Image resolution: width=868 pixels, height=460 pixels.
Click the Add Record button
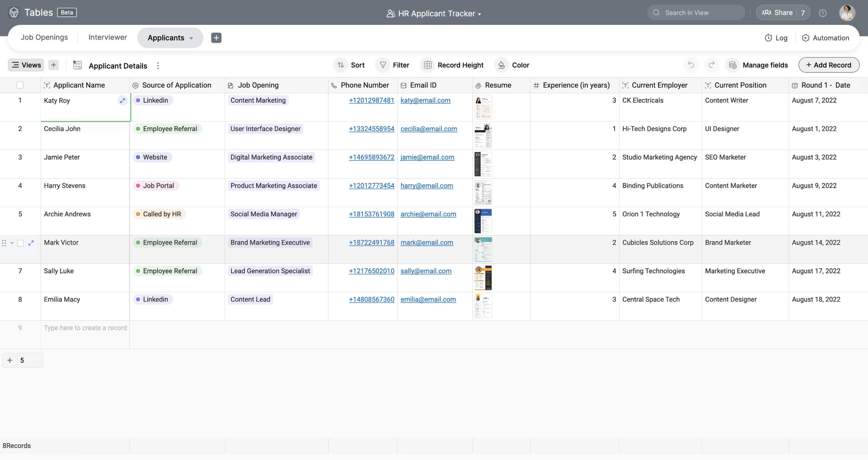(829, 65)
